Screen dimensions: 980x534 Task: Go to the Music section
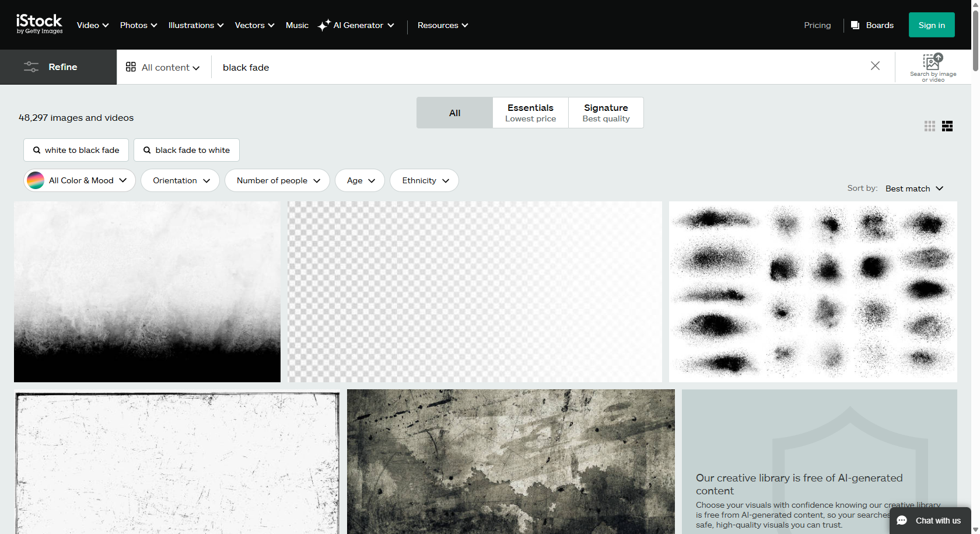[x=297, y=25]
